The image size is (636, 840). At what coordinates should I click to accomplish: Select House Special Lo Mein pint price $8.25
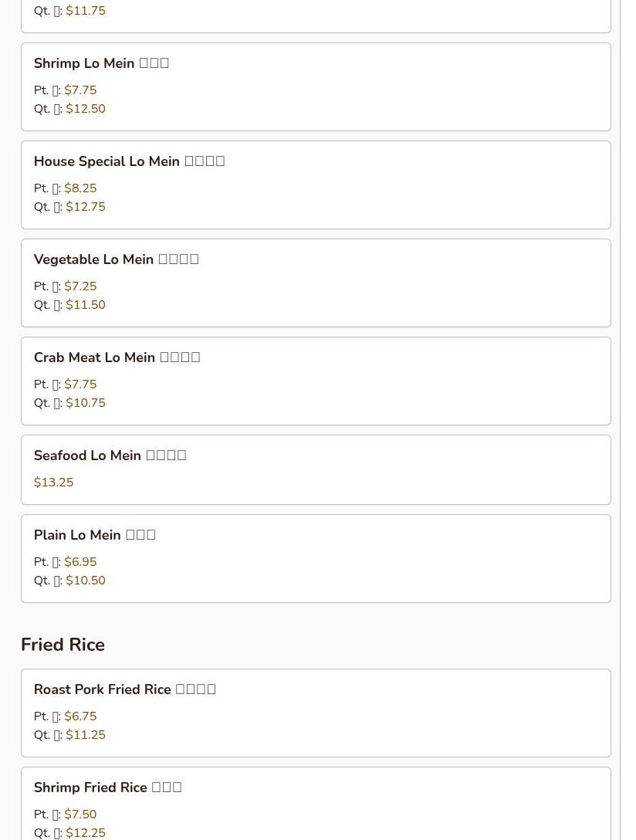point(80,188)
